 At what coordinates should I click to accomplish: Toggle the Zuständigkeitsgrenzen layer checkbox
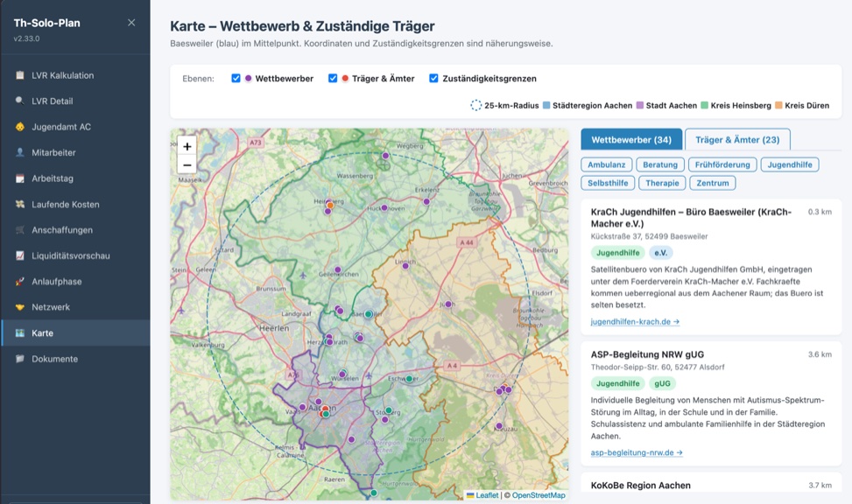(x=433, y=78)
